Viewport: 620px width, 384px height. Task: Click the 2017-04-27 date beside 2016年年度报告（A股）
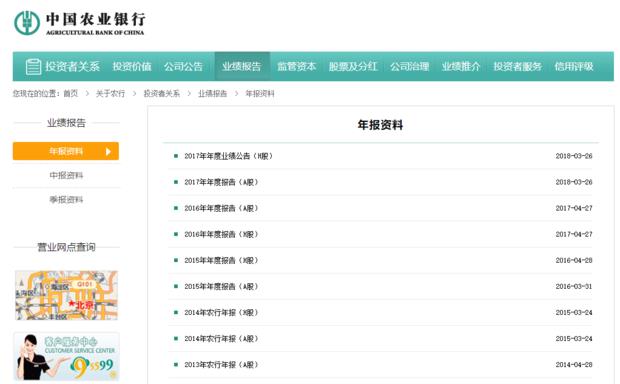(x=574, y=208)
